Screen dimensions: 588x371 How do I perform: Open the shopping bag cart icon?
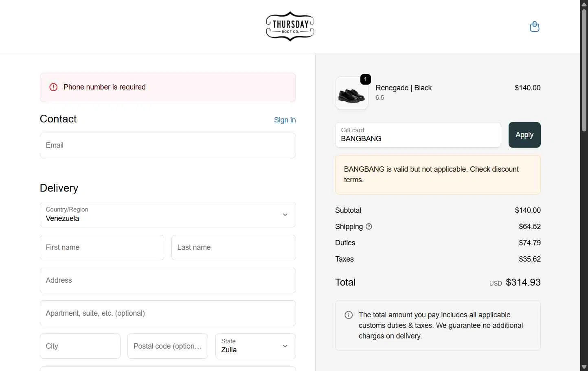534,27
